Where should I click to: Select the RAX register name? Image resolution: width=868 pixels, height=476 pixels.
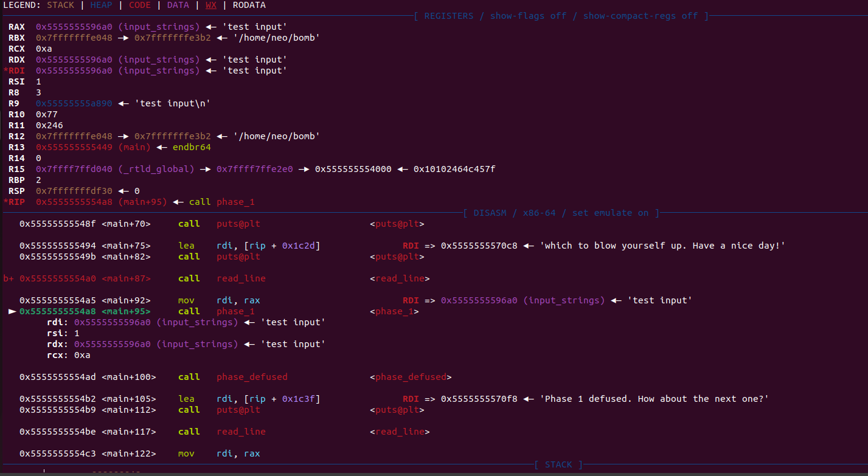16,27
